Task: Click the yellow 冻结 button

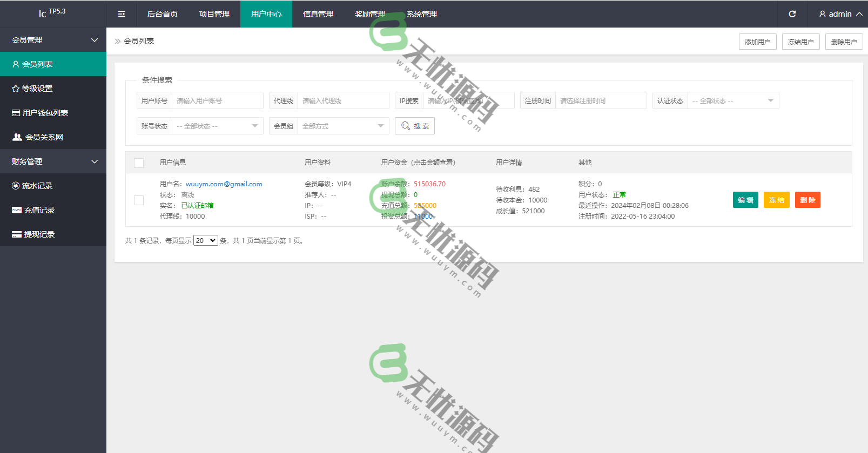Action: 777,200
